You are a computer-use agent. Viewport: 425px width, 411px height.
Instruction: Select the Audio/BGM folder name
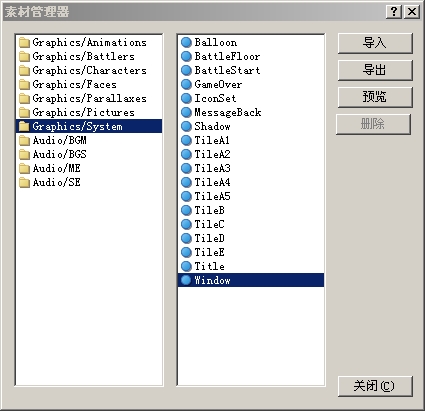click(59, 141)
